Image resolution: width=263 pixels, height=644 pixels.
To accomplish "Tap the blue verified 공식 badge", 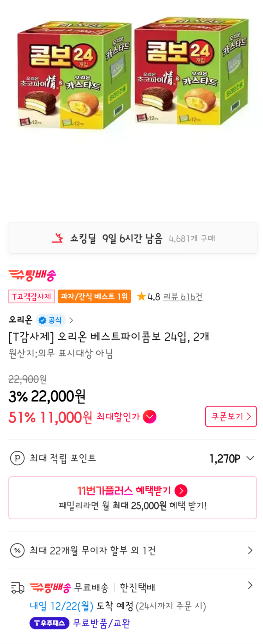I will (51, 320).
